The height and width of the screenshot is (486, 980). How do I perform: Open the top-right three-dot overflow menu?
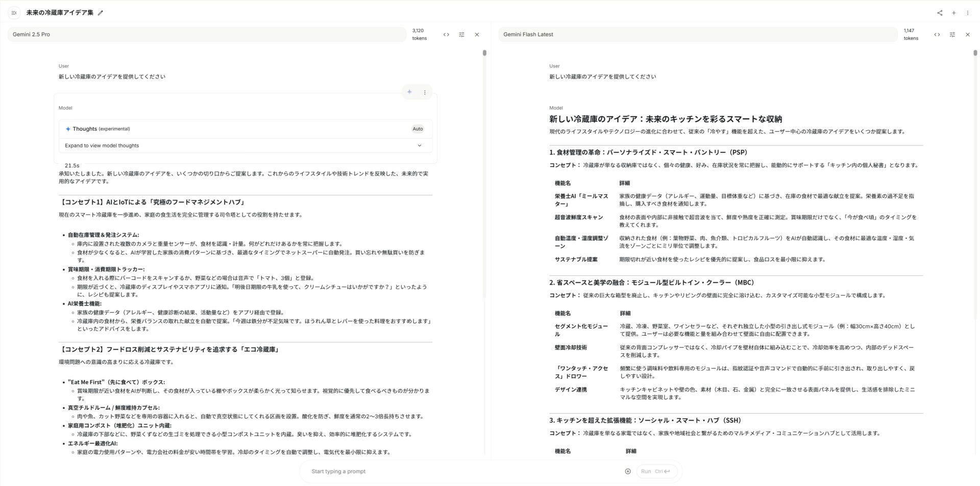point(968,13)
